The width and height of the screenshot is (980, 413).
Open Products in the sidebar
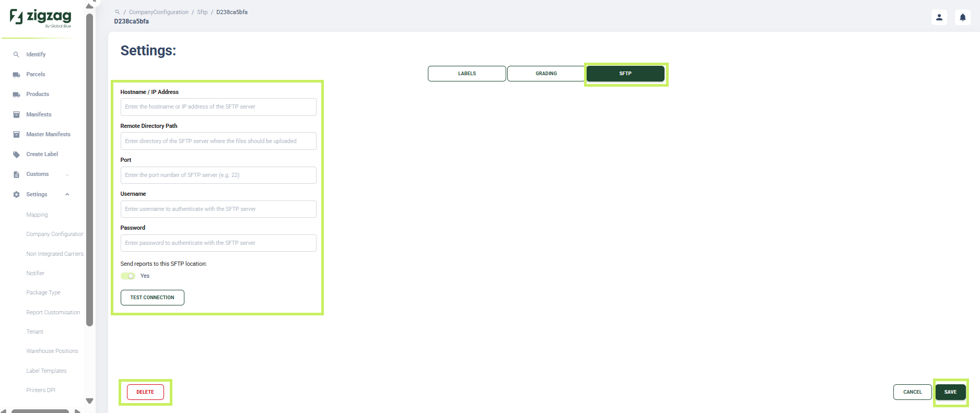click(x=38, y=94)
